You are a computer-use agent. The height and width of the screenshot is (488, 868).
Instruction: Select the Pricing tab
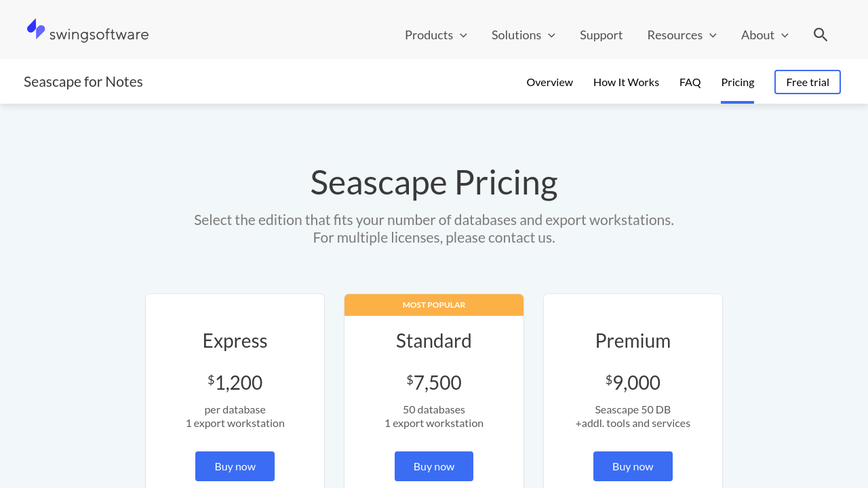[x=737, y=82]
